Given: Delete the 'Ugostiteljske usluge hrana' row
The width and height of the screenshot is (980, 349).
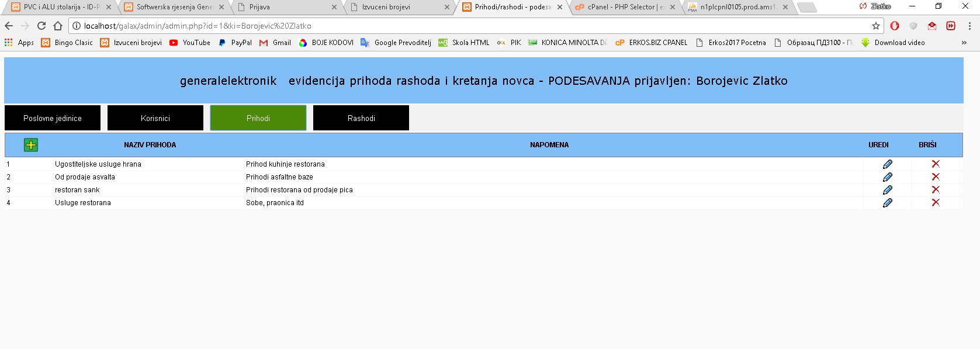Looking at the screenshot, I should pos(935,164).
